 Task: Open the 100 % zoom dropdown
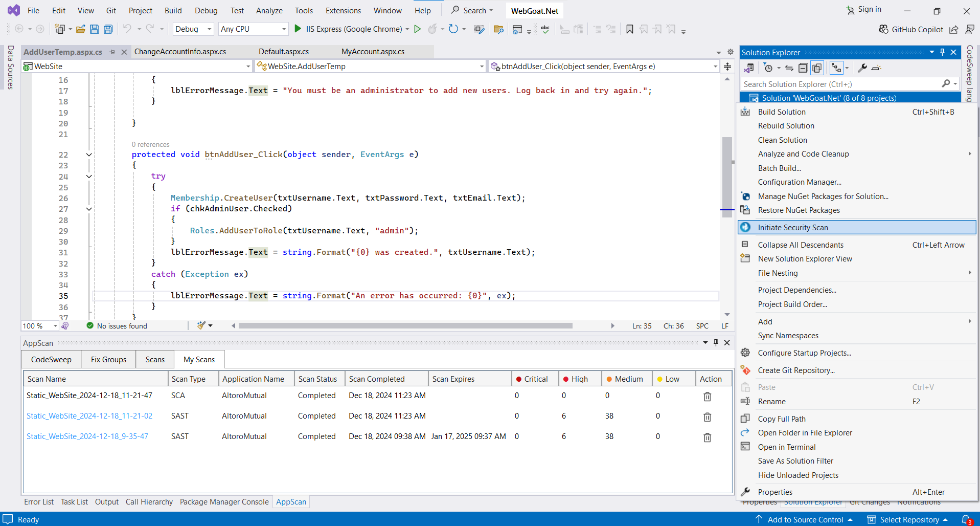[40, 326]
